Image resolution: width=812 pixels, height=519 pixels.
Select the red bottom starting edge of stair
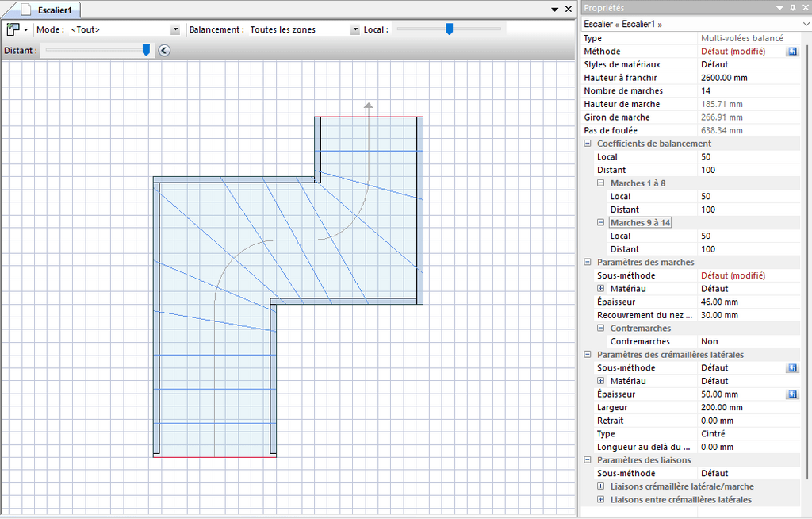tap(214, 457)
